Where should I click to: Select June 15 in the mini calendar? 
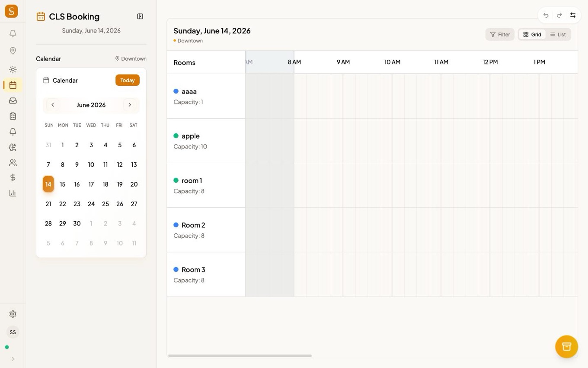63,184
